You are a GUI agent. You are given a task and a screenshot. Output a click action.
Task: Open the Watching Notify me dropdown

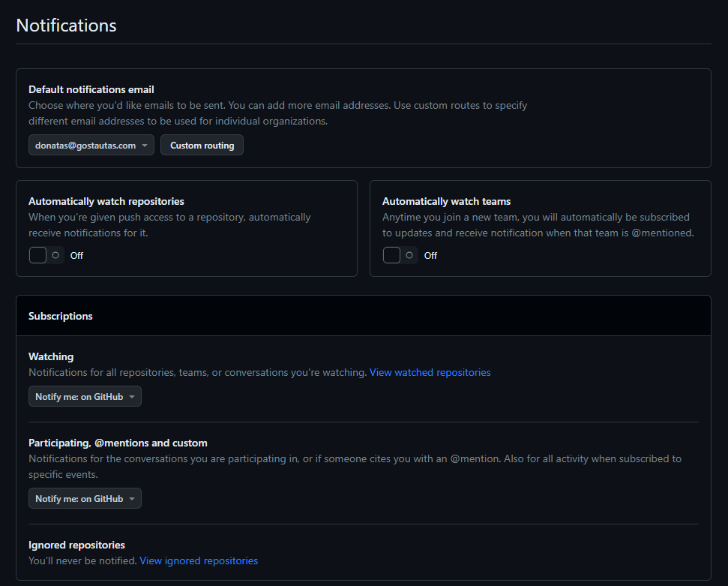coord(85,396)
